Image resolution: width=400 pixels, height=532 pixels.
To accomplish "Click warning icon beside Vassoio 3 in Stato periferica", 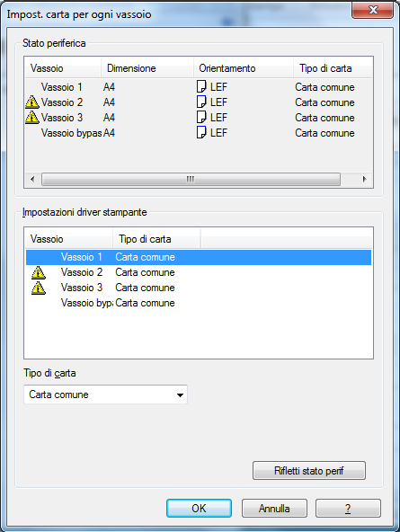I will (32, 118).
